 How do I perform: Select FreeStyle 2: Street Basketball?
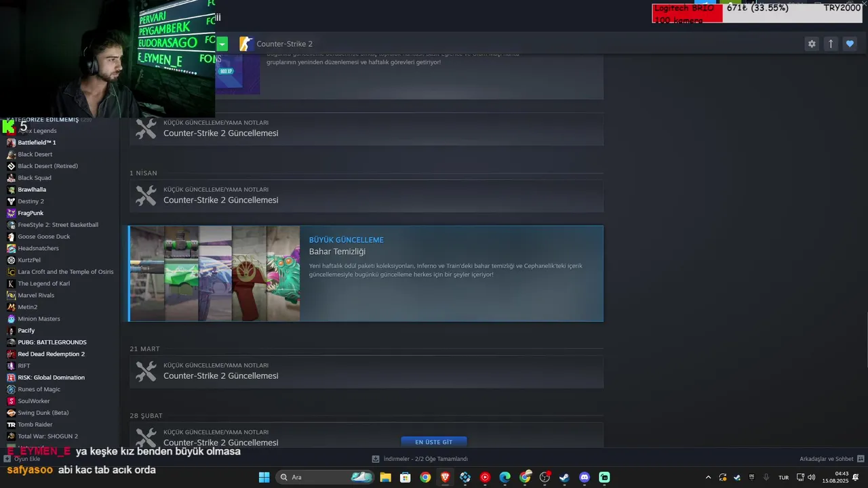[x=58, y=225]
